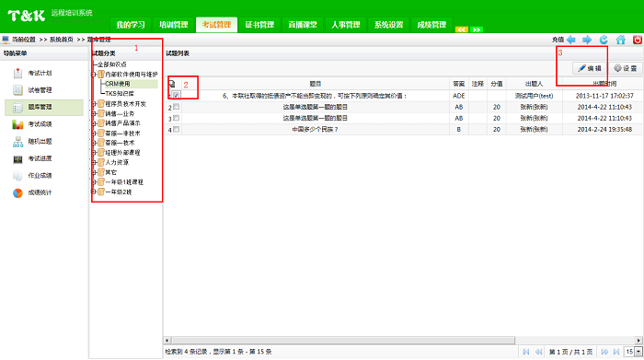The width and height of the screenshot is (644, 360).
Task: Click the refresh icon in top toolbar
Action: 604,40
